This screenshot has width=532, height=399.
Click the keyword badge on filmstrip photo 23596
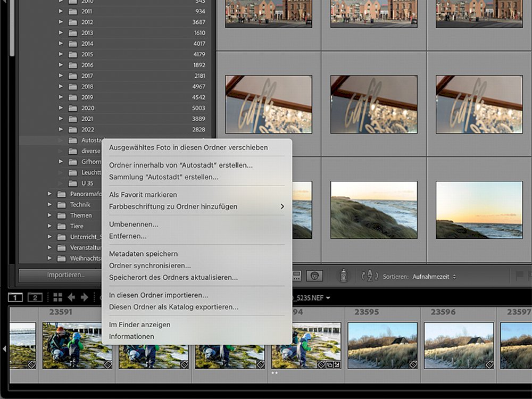489,365
